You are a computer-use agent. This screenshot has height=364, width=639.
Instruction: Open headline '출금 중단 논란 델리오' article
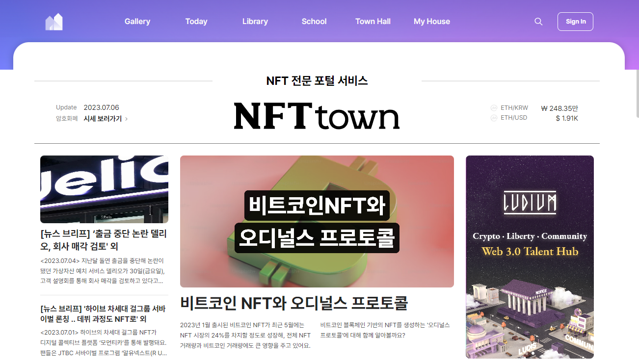point(104,239)
